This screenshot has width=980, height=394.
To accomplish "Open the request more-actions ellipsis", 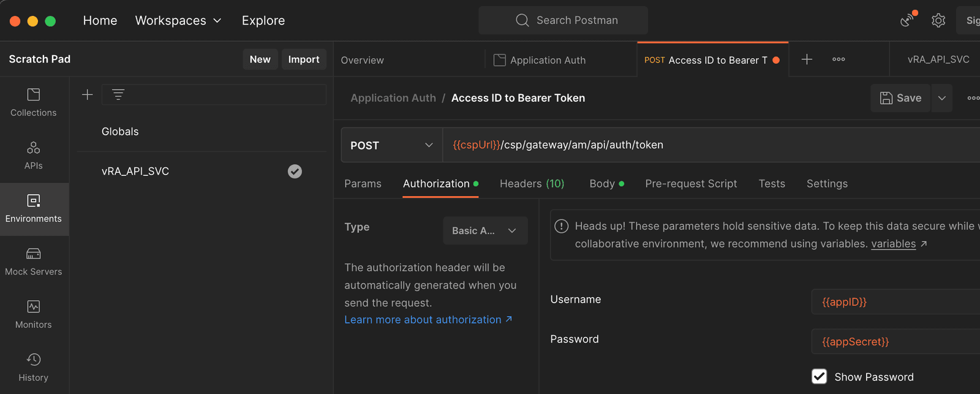I will [973, 98].
